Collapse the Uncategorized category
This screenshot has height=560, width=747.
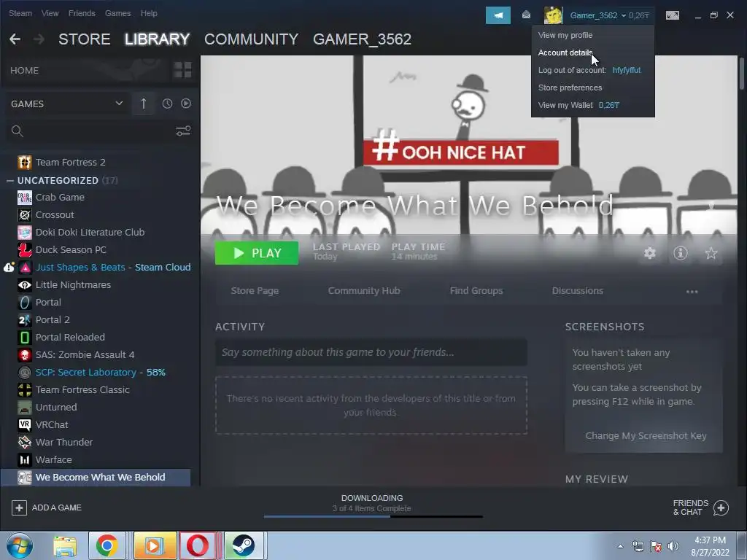9,181
